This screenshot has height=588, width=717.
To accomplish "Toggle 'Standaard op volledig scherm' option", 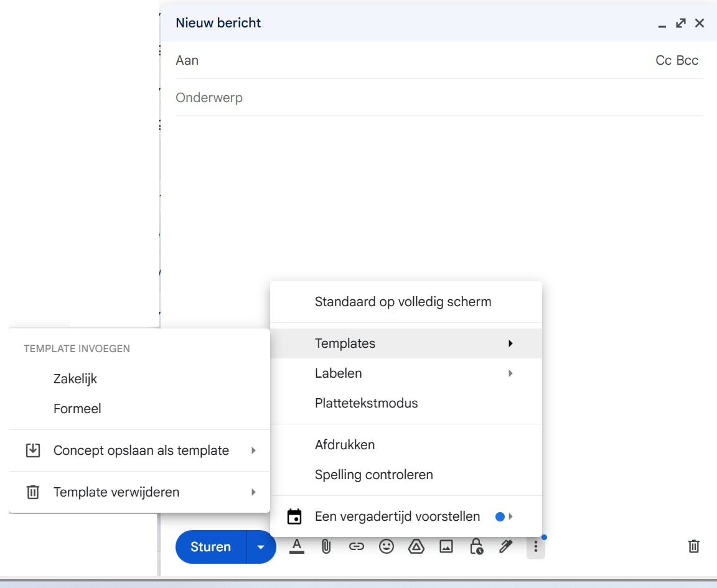I will (403, 302).
